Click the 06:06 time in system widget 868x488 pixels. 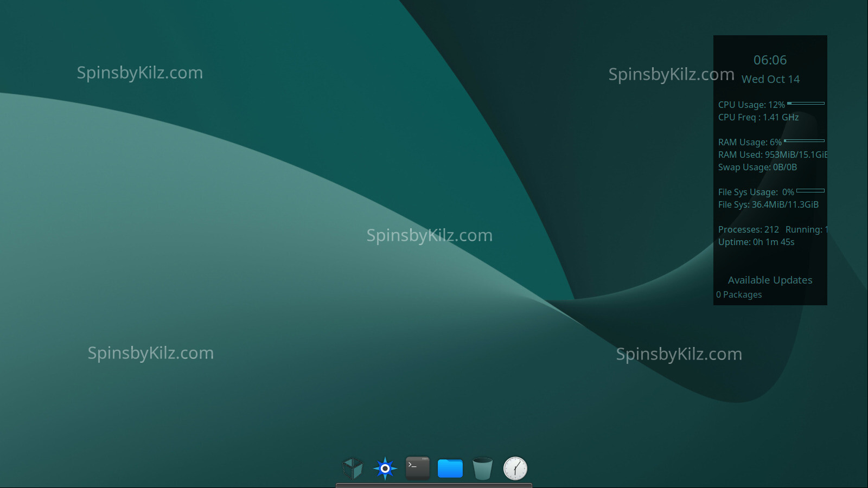click(770, 60)
